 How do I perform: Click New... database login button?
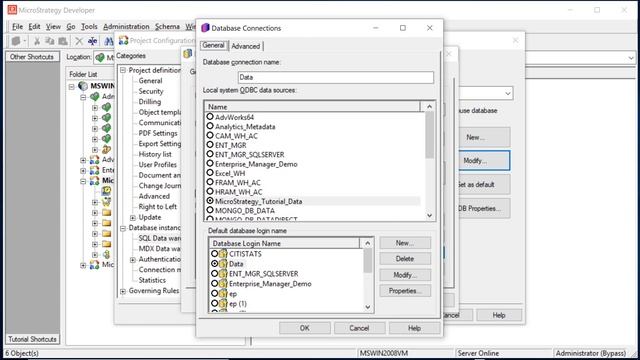click(405, 243)
